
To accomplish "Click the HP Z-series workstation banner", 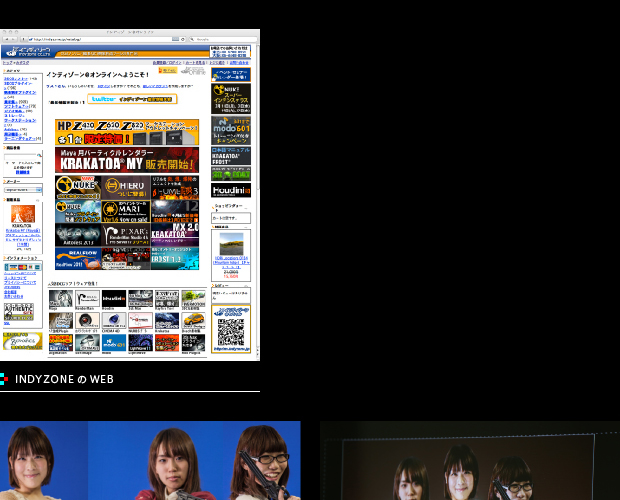I will [x=127, y=132].
